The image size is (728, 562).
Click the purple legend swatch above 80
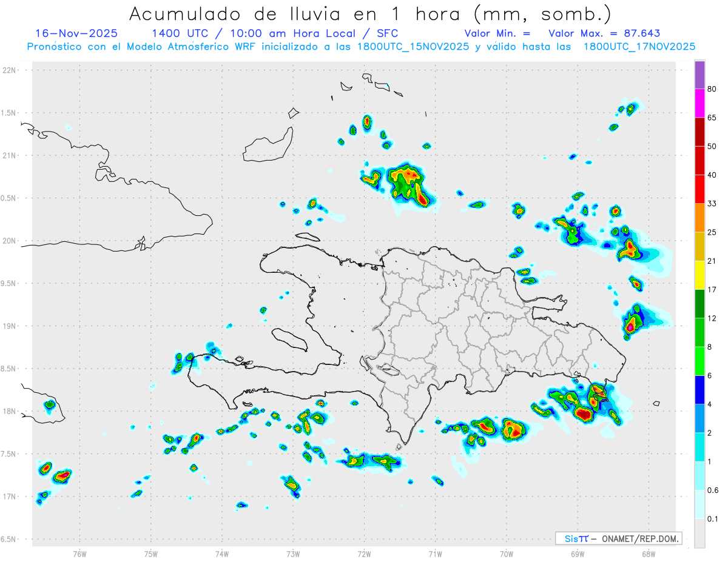[699, 75]
